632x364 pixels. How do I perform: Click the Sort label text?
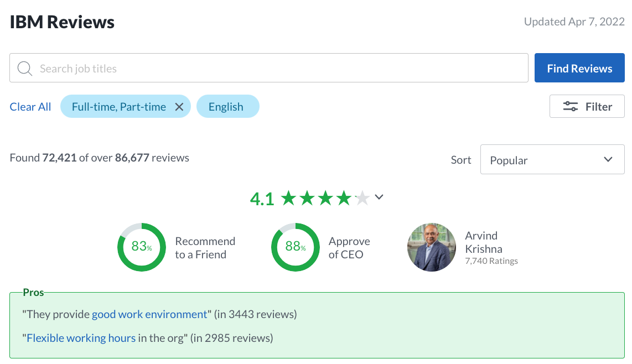pos(460,160)
